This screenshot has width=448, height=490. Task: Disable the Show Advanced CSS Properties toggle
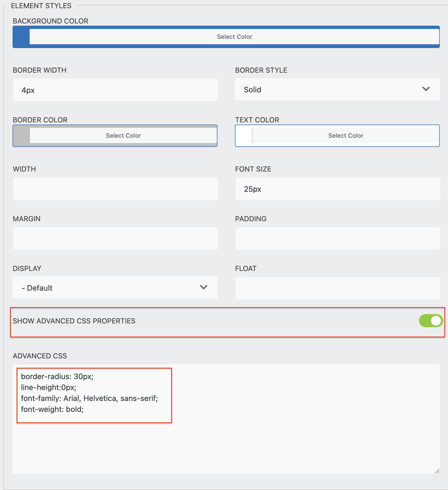tap(431, 321)
